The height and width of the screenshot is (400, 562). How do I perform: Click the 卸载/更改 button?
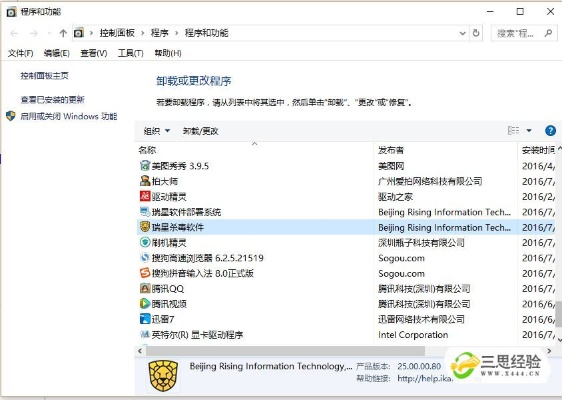tap(201, 131)
